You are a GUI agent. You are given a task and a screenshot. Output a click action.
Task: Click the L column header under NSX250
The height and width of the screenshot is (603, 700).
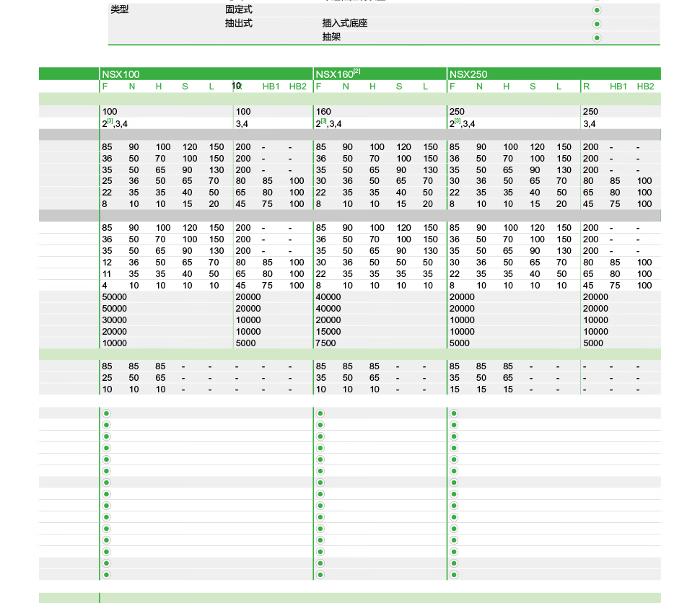coord(559,87)
